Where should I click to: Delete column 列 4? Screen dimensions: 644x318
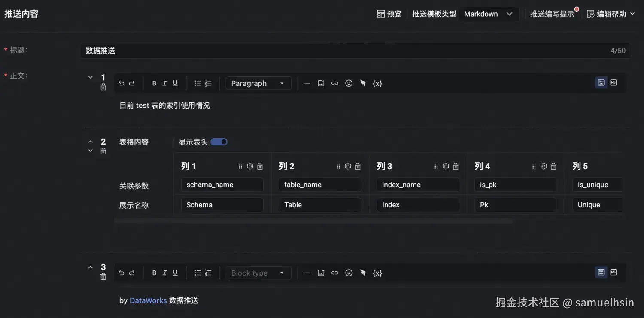point(553,166)
